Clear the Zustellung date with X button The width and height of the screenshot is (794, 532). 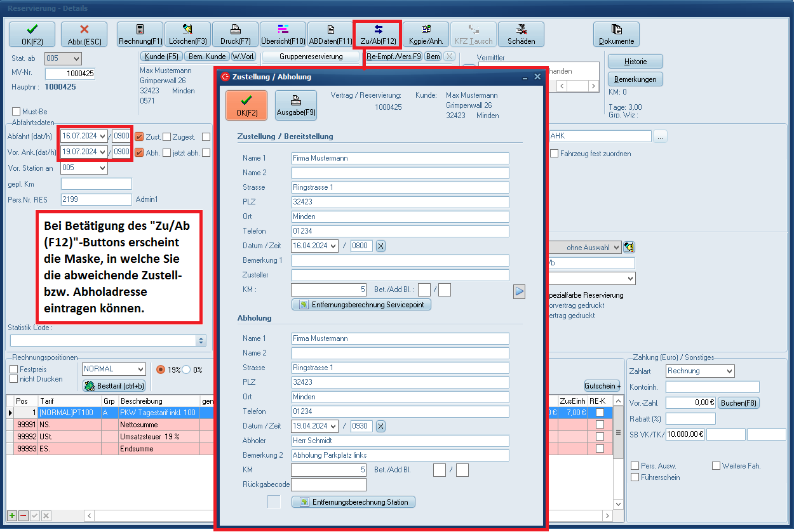tap(380, 246)
